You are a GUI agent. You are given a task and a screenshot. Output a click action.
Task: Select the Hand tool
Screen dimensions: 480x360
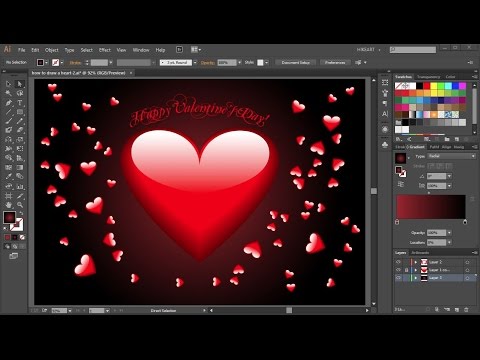coord(9,205)
